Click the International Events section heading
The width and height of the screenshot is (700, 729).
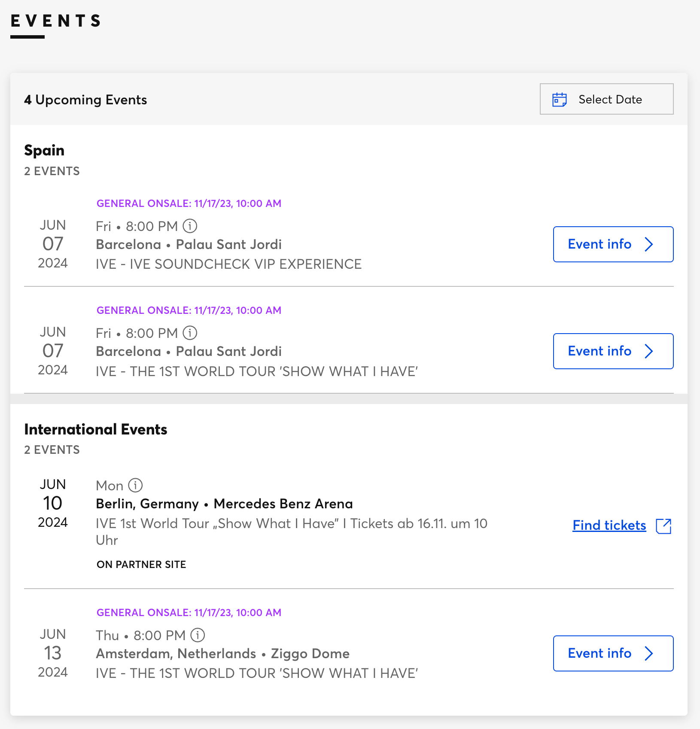(95, 429)
